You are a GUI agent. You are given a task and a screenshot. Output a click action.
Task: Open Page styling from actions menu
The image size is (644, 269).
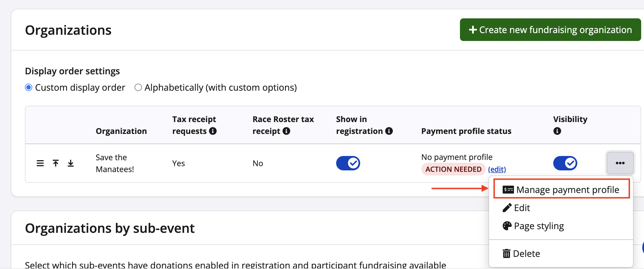pos(539,226)
